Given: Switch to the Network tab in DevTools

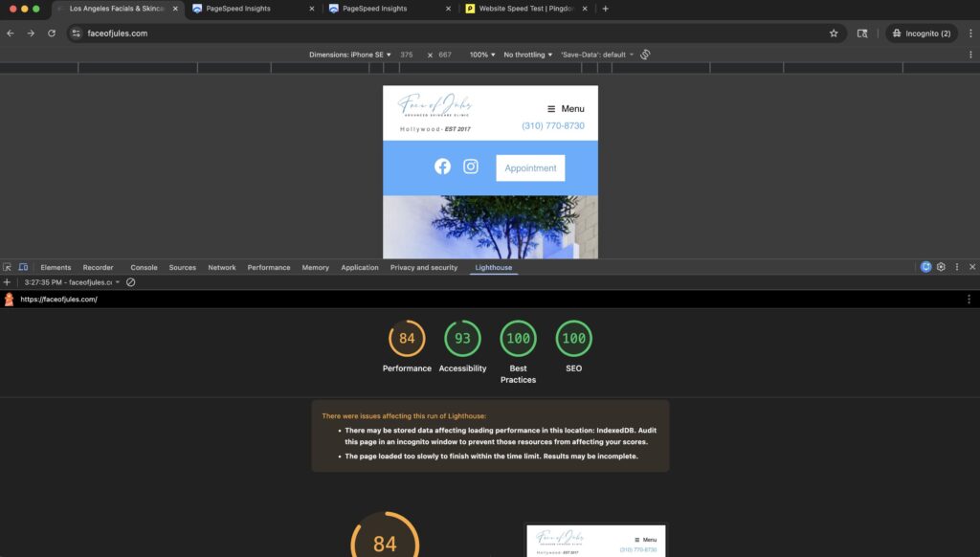Looking at the screenshot, I should pos(222,268).
